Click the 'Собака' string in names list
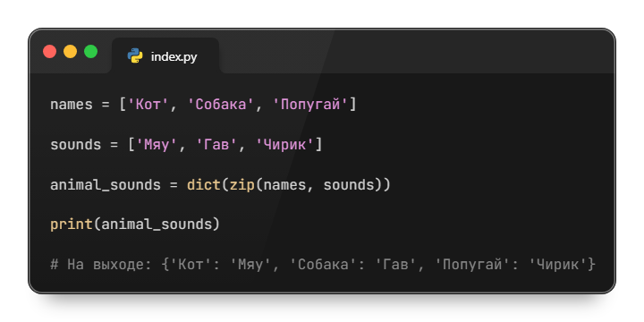Screen dimensions: 644x322 221,105
